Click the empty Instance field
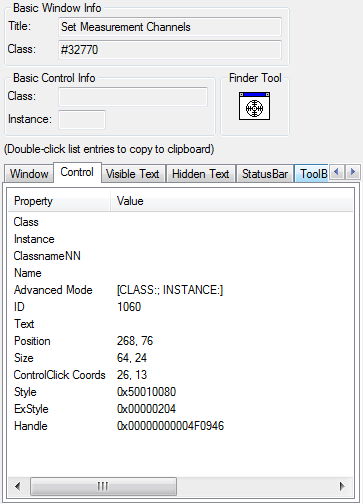This screenshot has width=363, height=504. (x=82, y=120)
